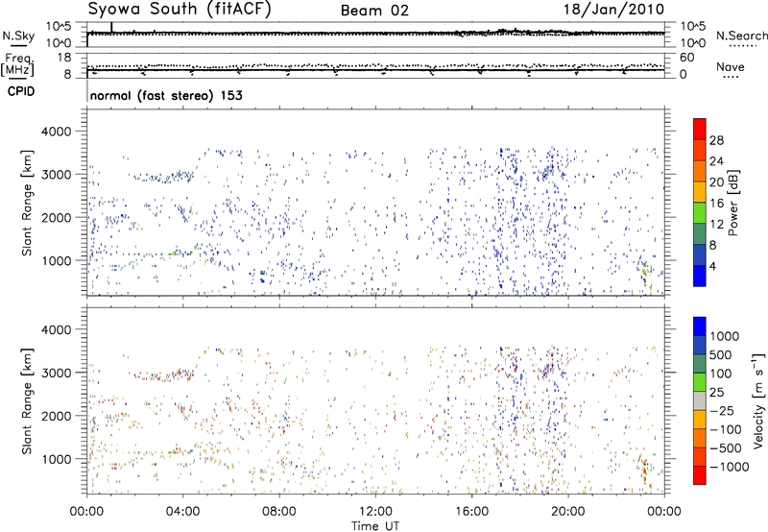
Task: Click the '08:00' time axis tick label
Action: (x=279, y=512)
